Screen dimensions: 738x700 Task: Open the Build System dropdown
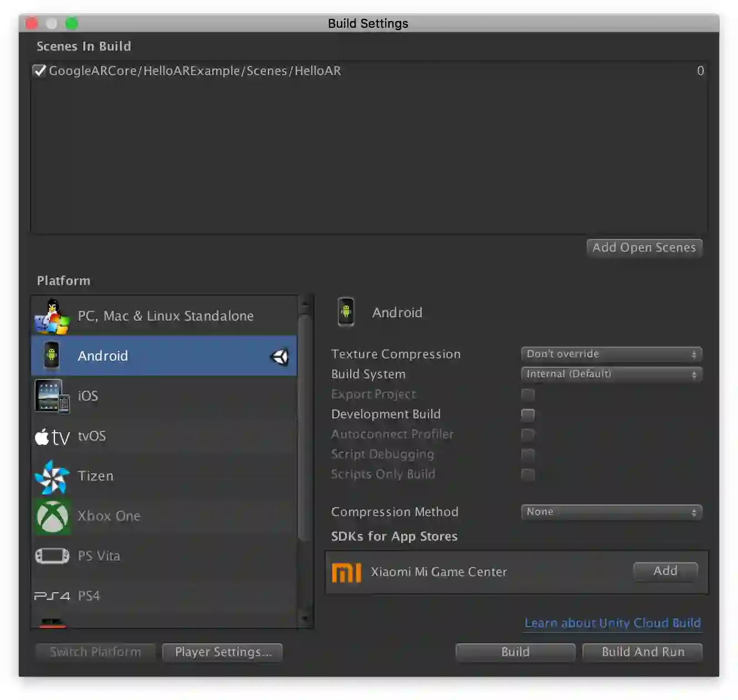pyautogui.click(x=611, y=374)
